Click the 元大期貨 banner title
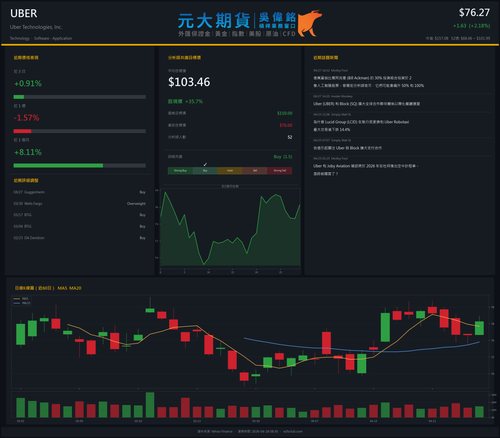This screenshot has height=438, width=500. point(214,21)
